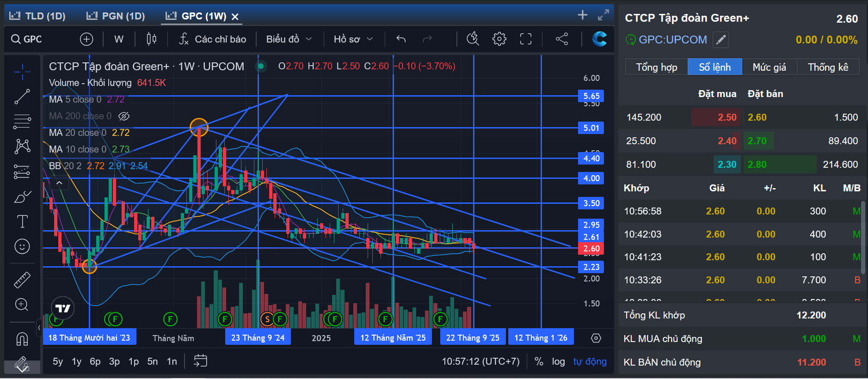Screen dimensions: 868x379
Task: Enter fullscreen chart mode
Action: 526,39
